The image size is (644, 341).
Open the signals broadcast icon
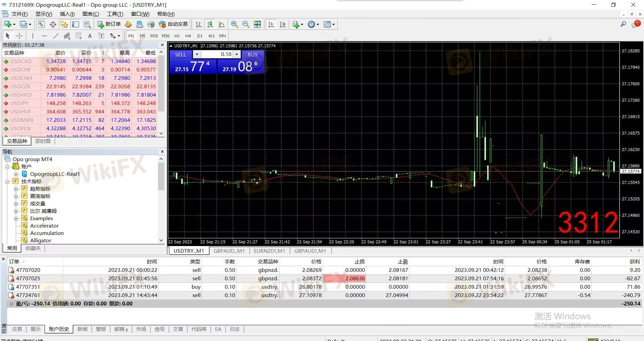point(151,24)
